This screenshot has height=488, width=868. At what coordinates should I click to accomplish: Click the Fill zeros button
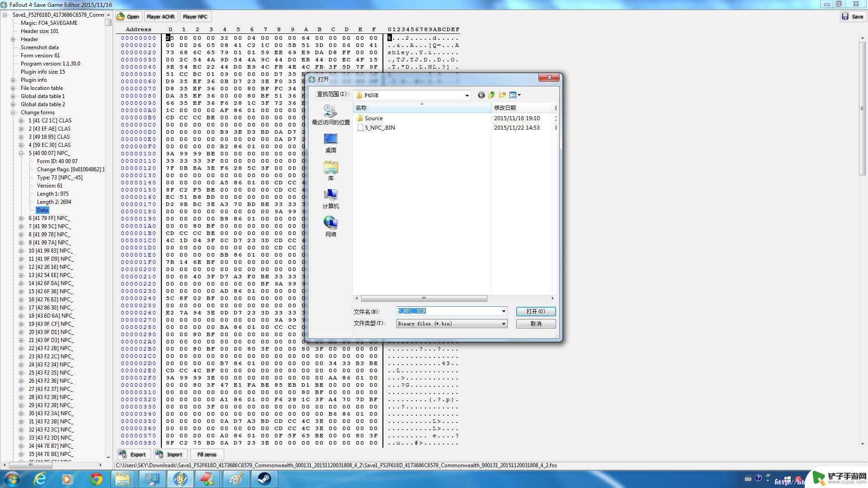coord(207,455)
